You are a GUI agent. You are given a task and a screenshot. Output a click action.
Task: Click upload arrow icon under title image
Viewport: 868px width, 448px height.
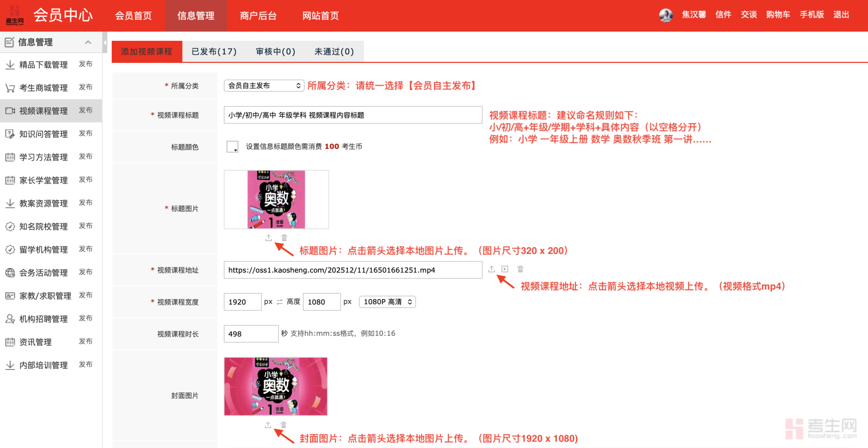click(x=269, y=238)
